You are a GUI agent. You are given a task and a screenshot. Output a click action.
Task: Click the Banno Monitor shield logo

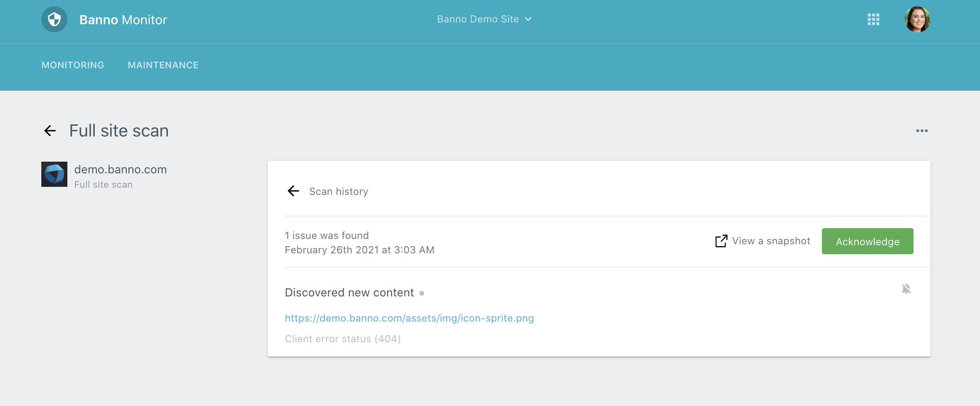tap(54, 19)
